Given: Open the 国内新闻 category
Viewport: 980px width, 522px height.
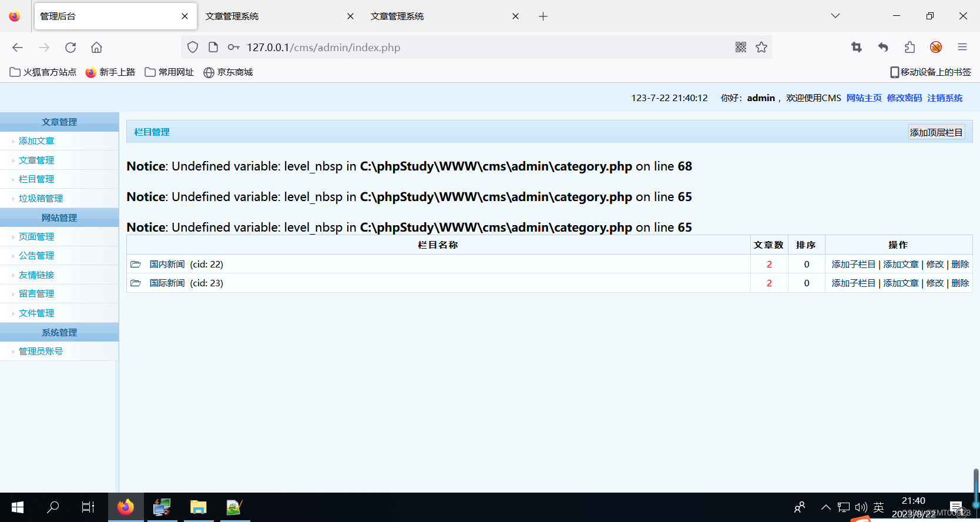Looking at the screenshot, I should pos(167,265).
